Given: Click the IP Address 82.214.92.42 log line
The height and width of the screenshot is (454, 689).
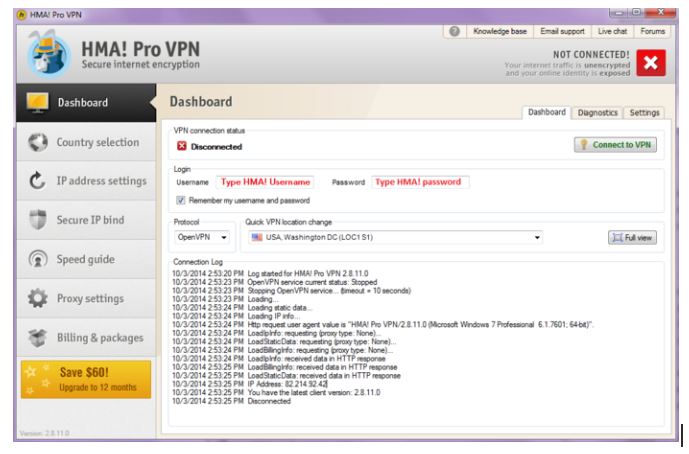Looking at the screenshot, I should [250, 384].
